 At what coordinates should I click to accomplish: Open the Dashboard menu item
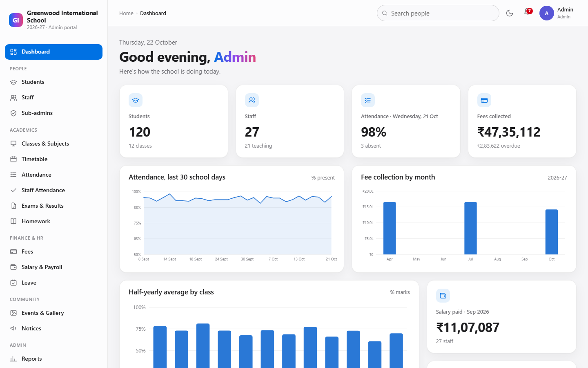click(53, 52)
